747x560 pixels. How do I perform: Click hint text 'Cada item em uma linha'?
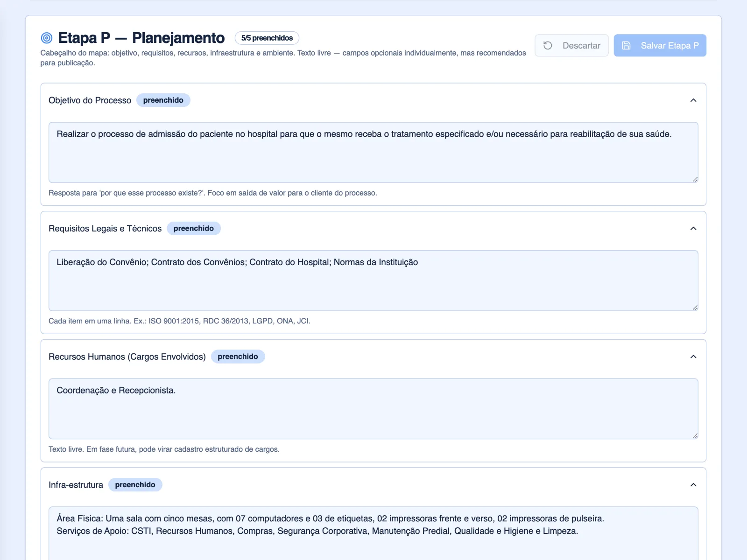[179, 321]
